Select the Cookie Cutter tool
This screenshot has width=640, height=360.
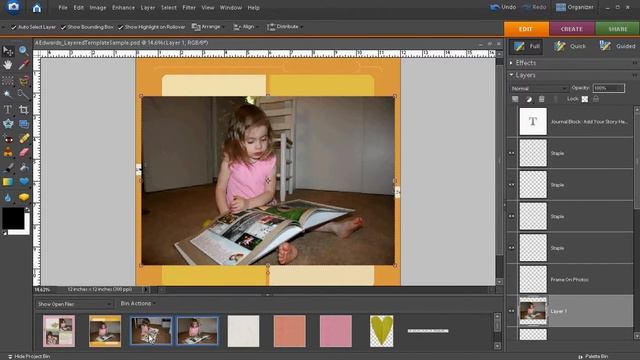(x=8, y=124)
